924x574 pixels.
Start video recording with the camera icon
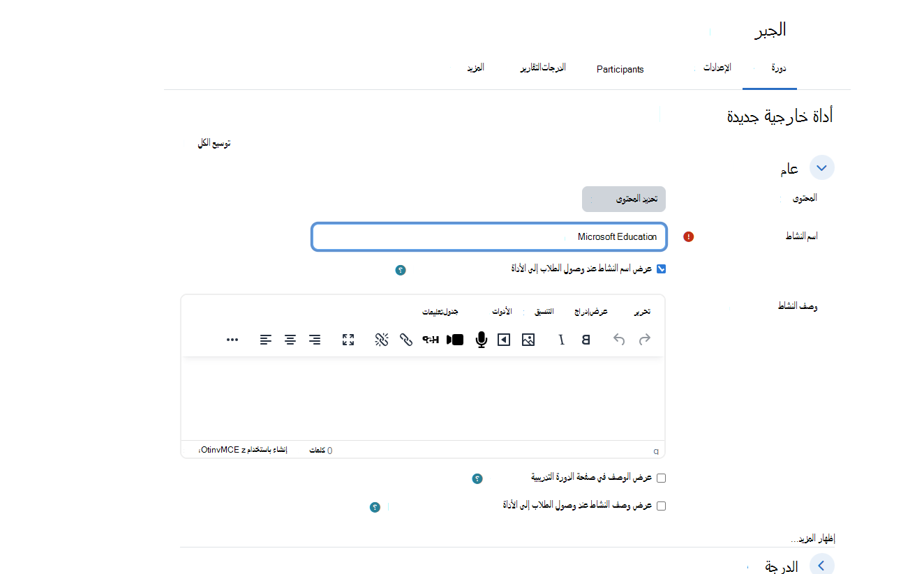[455, 340]
